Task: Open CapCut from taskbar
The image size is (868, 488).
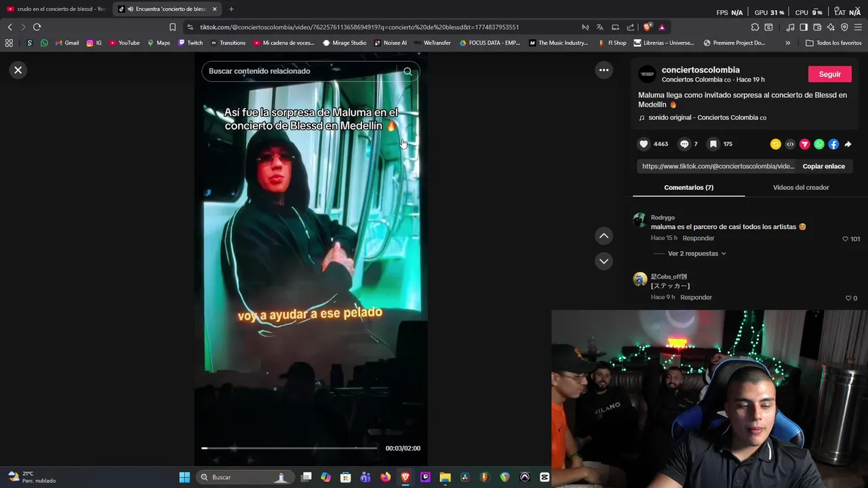Action: [545, 477]
